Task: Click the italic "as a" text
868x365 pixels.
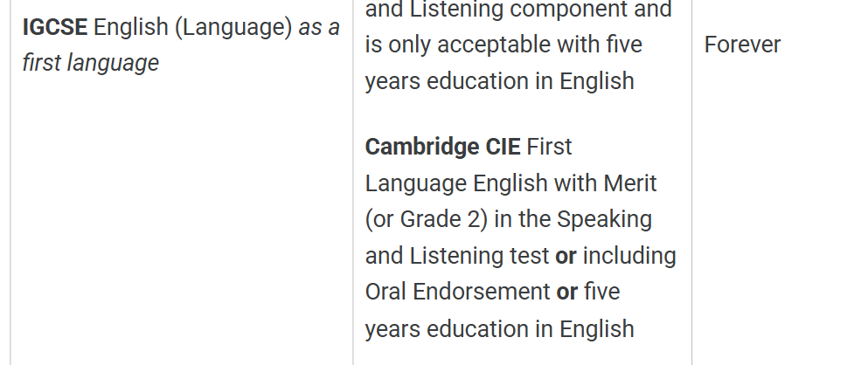Action: coord(319,27)
